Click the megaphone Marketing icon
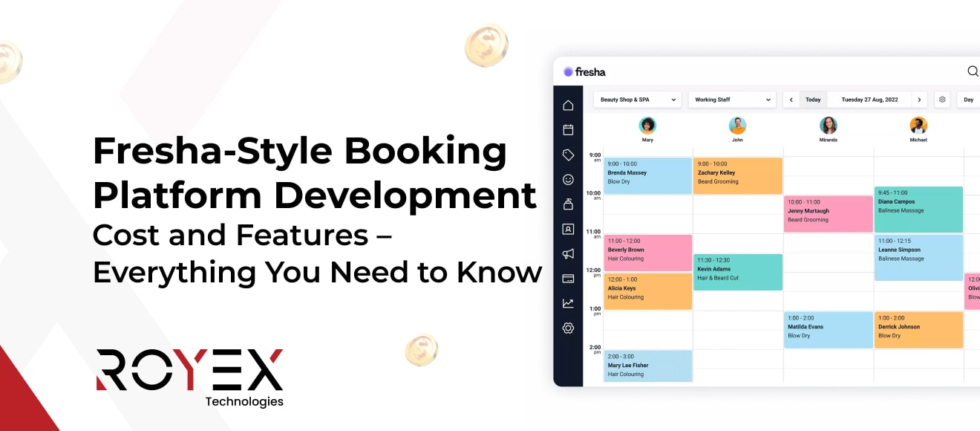Viewport: 980px width, 431px height. pyautogui.click(x=568, y=254)
